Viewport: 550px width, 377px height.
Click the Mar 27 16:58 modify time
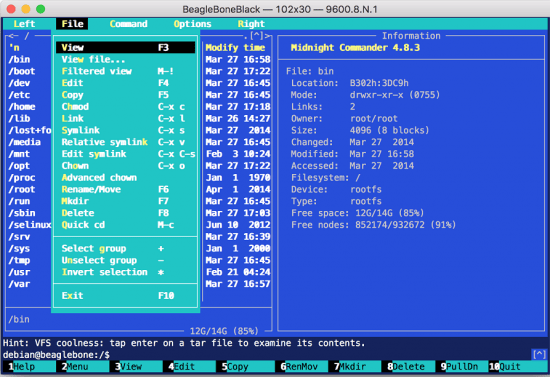[238, 59]
